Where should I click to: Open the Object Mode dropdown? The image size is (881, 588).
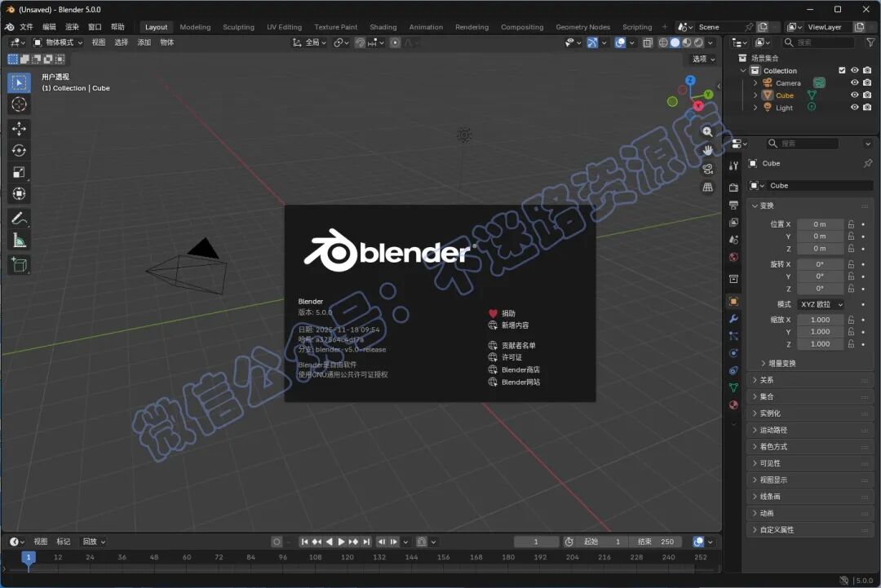[x=57, y=42]
